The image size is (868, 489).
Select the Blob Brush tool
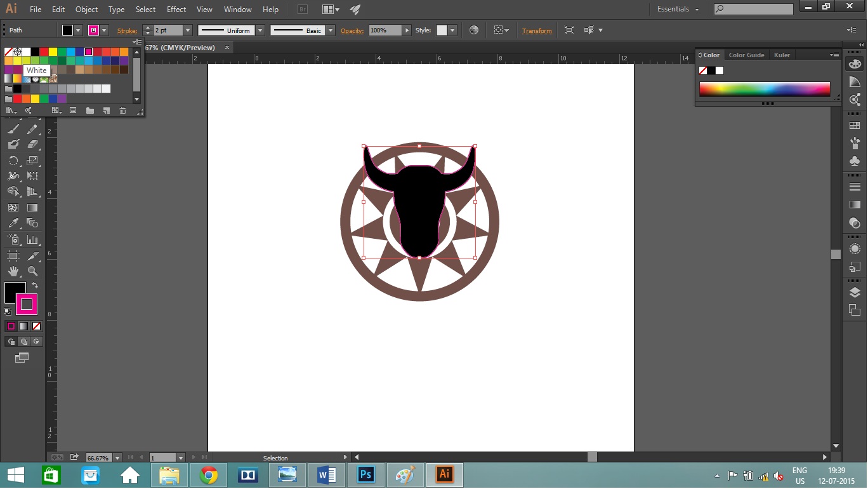(13, 145)
